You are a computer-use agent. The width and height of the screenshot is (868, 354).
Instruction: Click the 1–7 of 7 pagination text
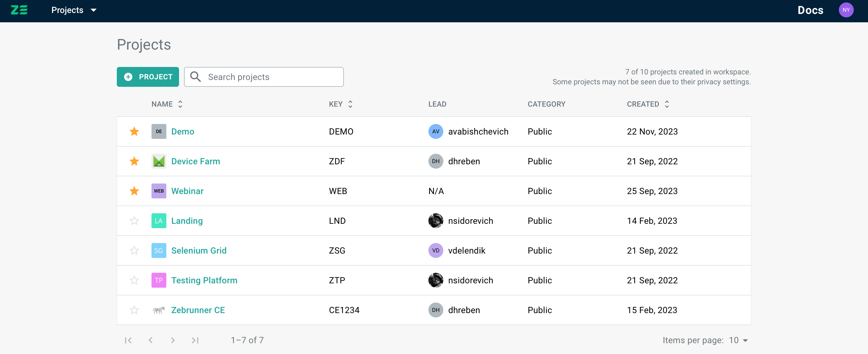pyautogui.click(x=247, y=340)
